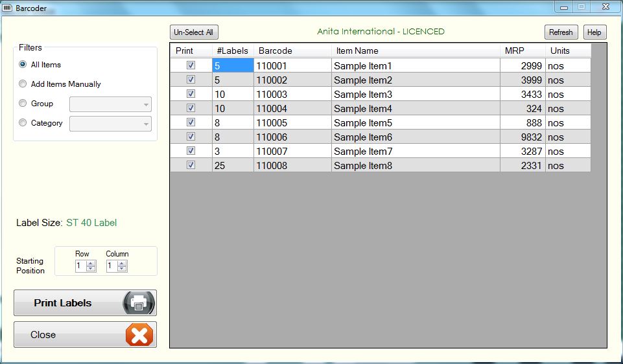623x364 pixels.
Task: Click barcode cell 110006
Action: (x=292, y=137)
